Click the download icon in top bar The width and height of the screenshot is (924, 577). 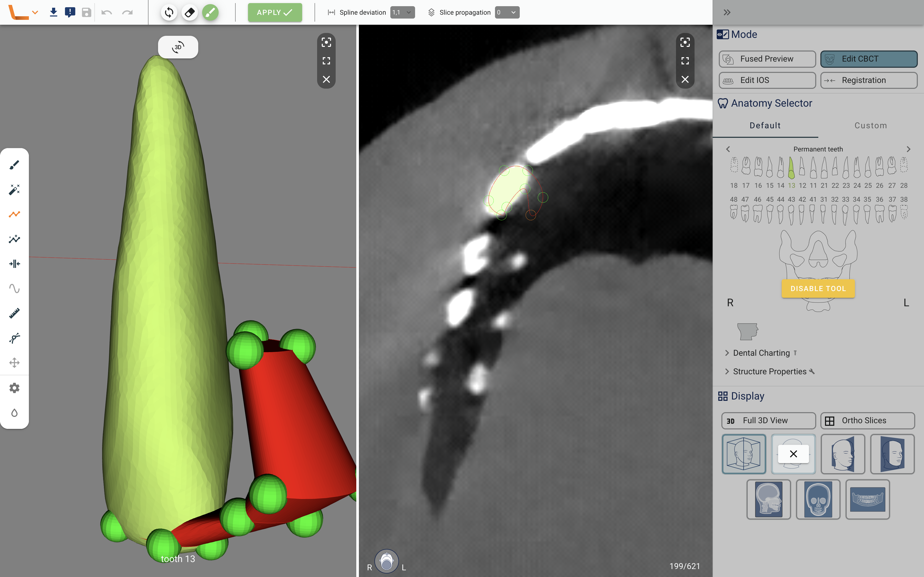click(x=53, y=13)
